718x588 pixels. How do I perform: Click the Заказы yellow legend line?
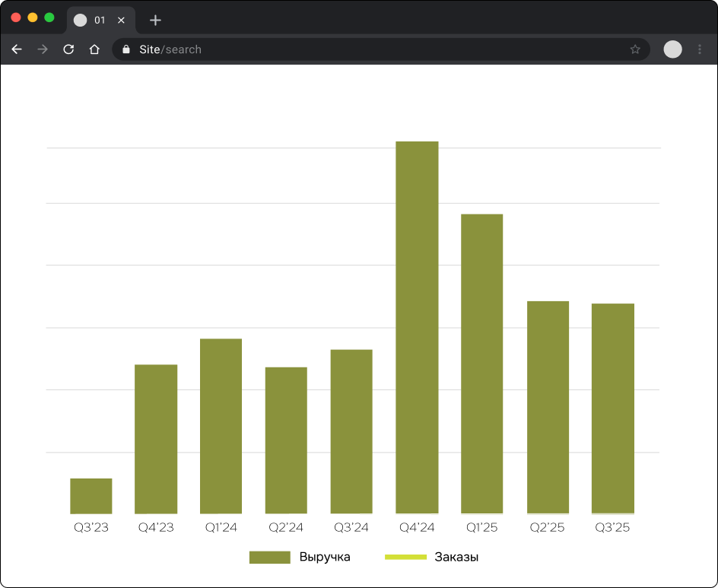pos(405,558)
